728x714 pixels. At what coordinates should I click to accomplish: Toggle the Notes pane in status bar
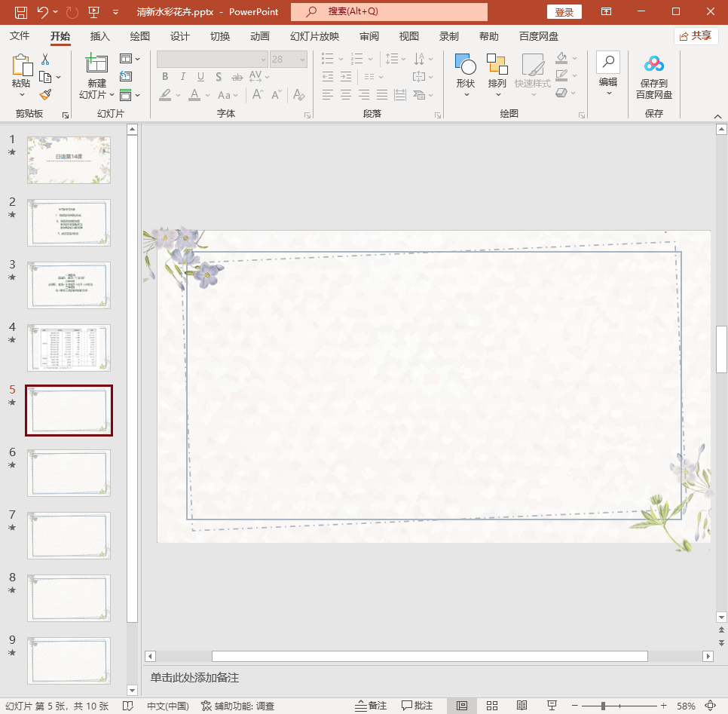pos(371,706)
